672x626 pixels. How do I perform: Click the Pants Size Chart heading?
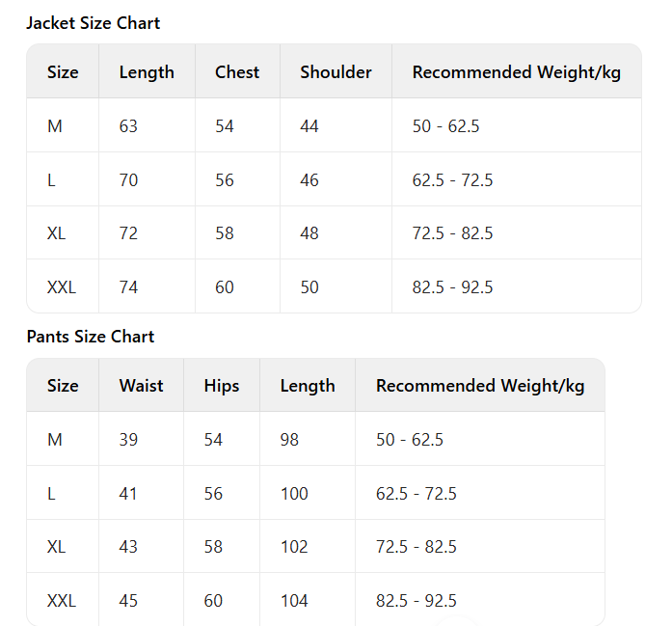click(90, 337)
